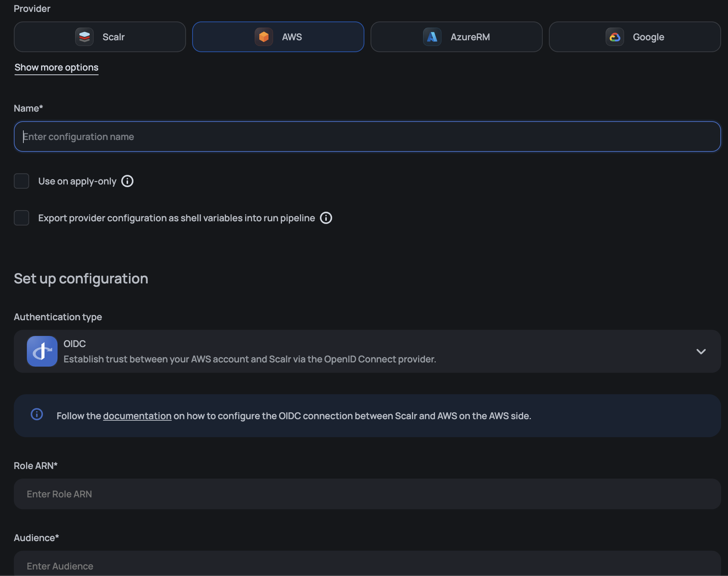This screenshot has height=576, width=728.
Task: Select the AWS provider option
Action: 278,37
